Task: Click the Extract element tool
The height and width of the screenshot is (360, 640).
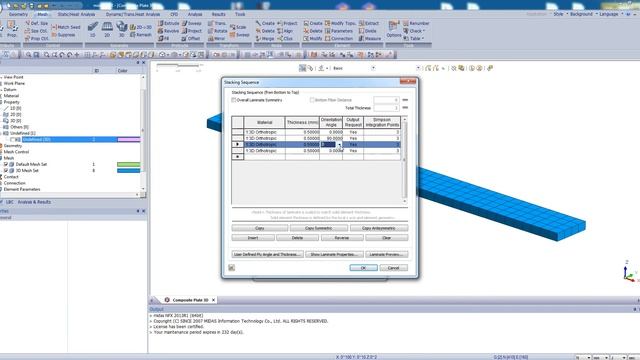Action: click(x=369, y=23)
